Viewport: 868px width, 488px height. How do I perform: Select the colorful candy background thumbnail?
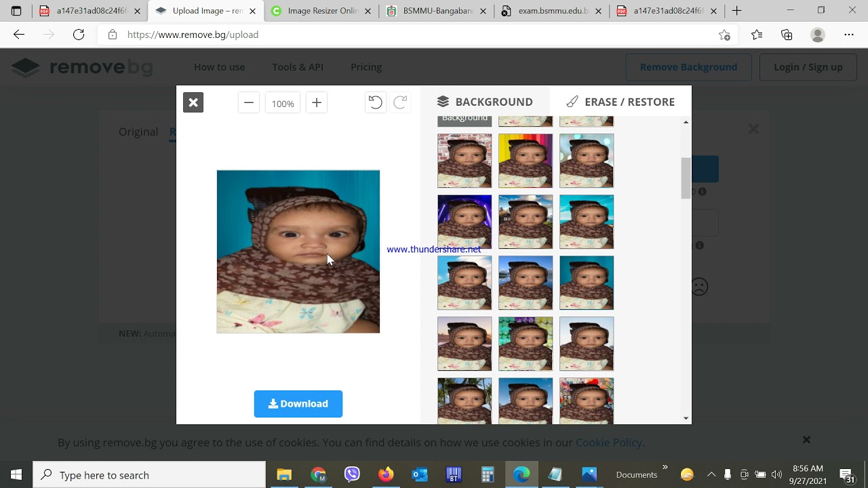pos(526,344)
